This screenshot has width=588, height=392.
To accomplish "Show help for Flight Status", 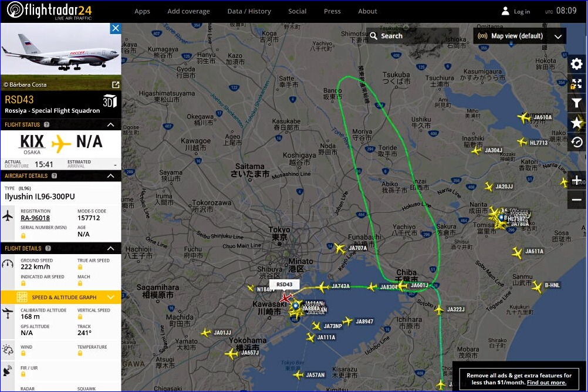I will pos(46,124).
